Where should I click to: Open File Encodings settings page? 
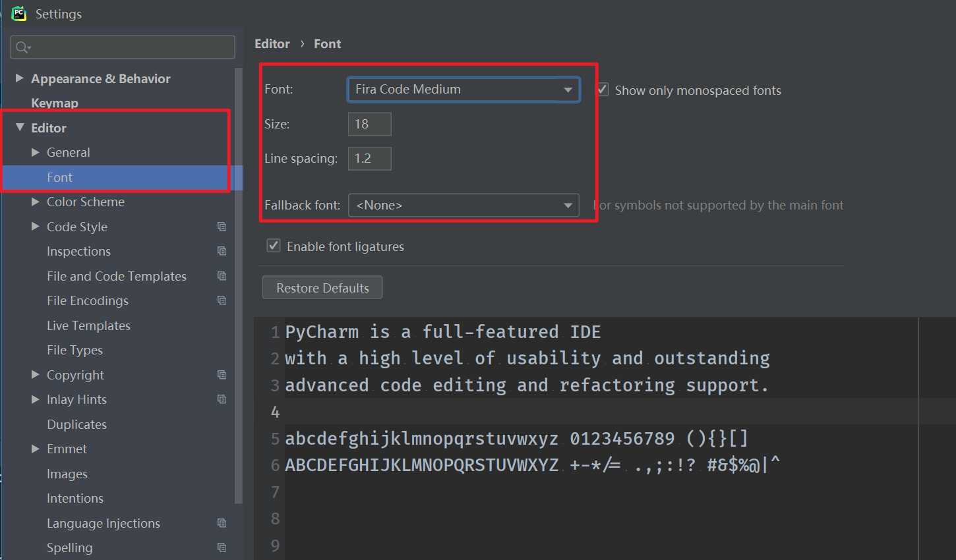click(x=88, y=300)
